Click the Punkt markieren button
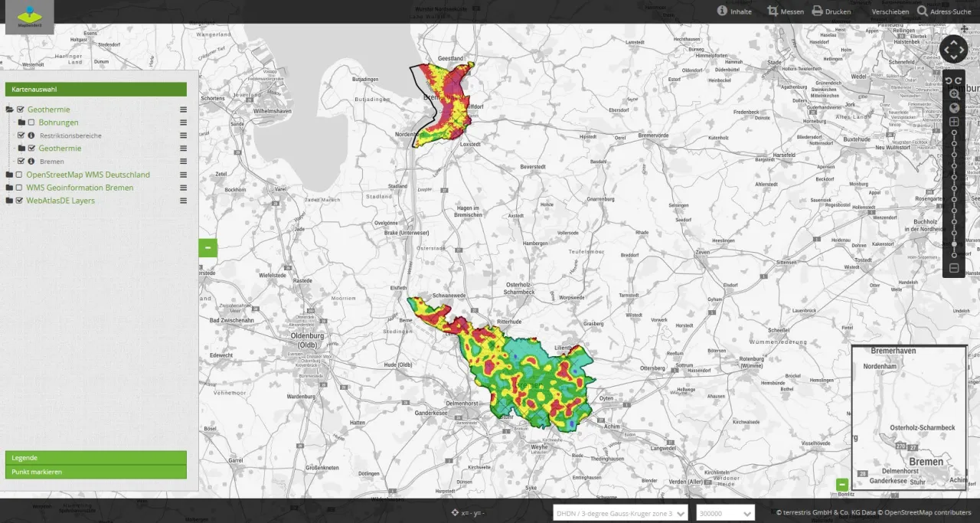 [96, 472]
